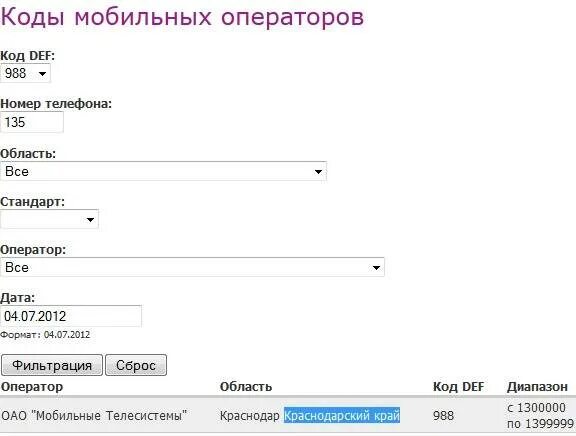Screen dimensions: 576x436
Task: Open the Код DEF dropdown showing 988
Action: pos(25,73)
